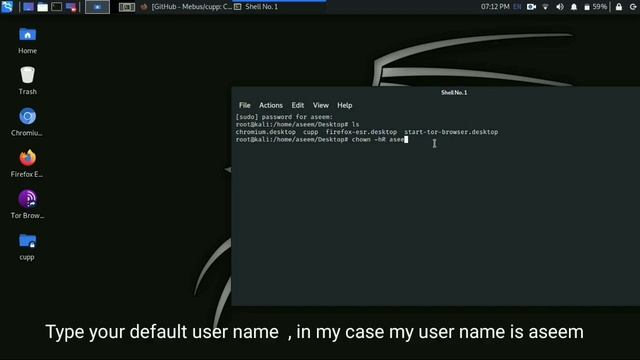Click 'cupp' in the ls output
Screen dimensions: 640x360
pos(311,132)
